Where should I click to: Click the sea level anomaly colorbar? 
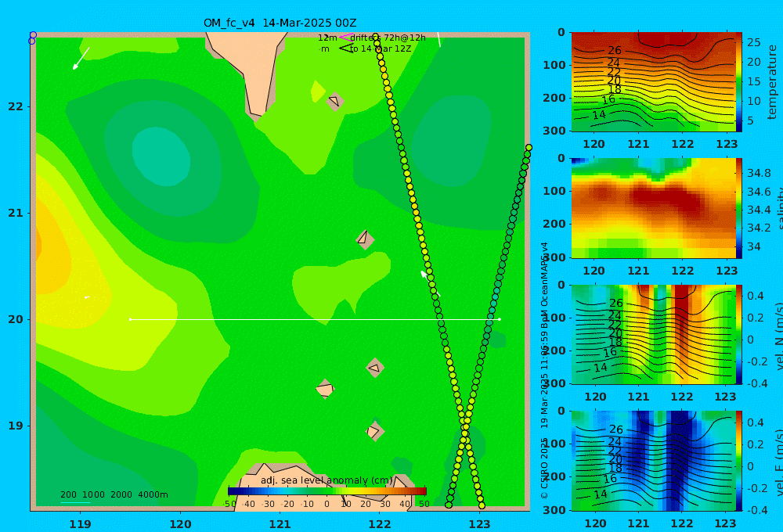click(x=327, y=491)
